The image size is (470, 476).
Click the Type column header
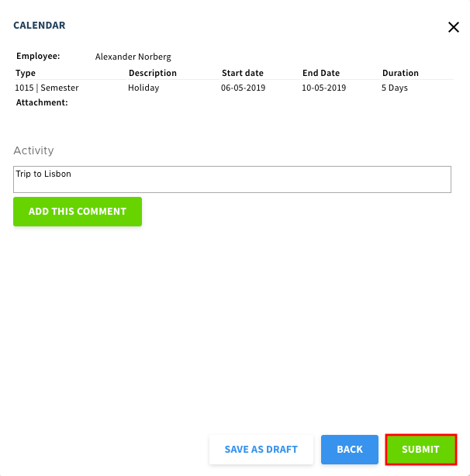26,73
